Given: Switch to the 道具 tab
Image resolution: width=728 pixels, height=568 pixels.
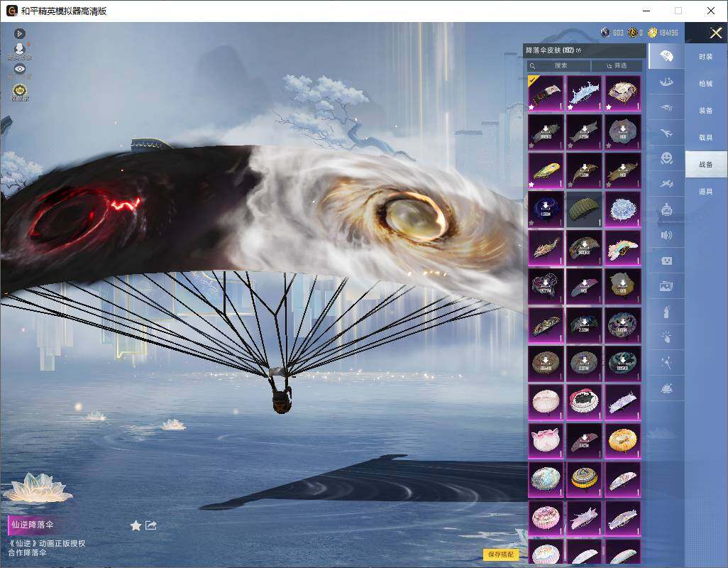Looking at the screenshot, I should click(x=706, y=192).
